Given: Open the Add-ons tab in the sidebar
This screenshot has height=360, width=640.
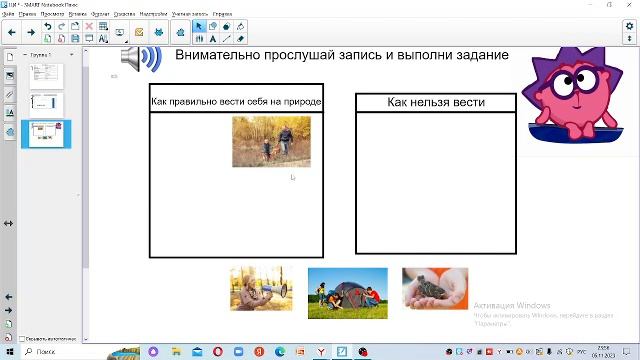Looking at the screenshot, I should 10,132.
